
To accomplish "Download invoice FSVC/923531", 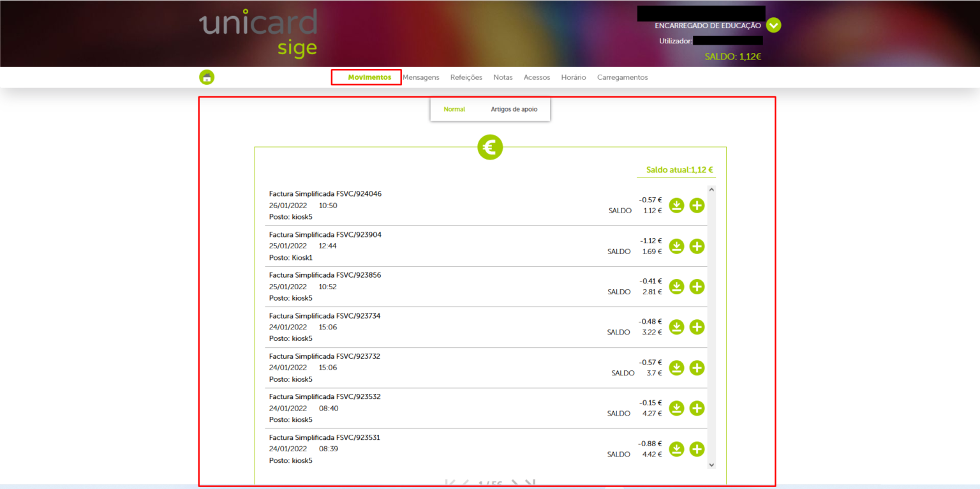I will point(676,449).
